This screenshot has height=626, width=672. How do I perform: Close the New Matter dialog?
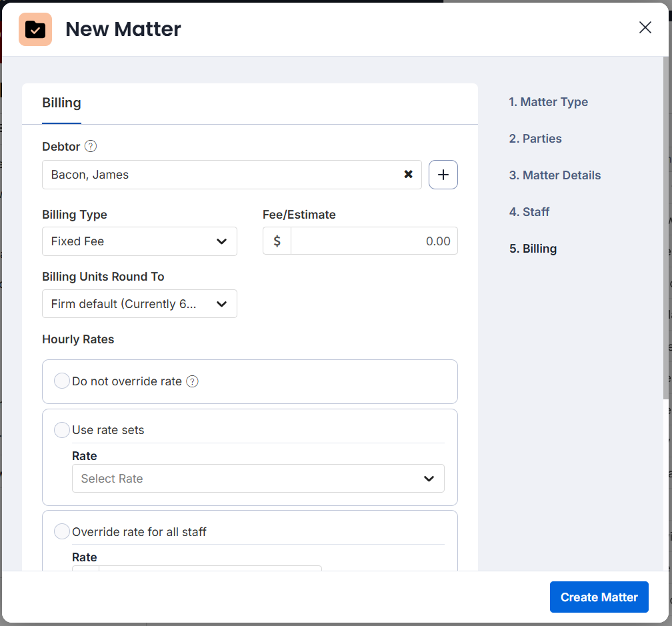(645, 27)
